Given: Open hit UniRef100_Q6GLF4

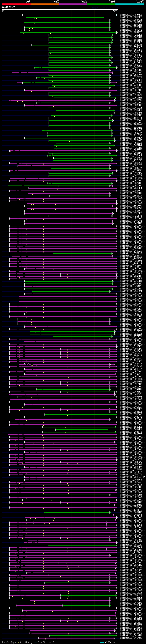Looking at the screenshot, I should tap(131, 188).
